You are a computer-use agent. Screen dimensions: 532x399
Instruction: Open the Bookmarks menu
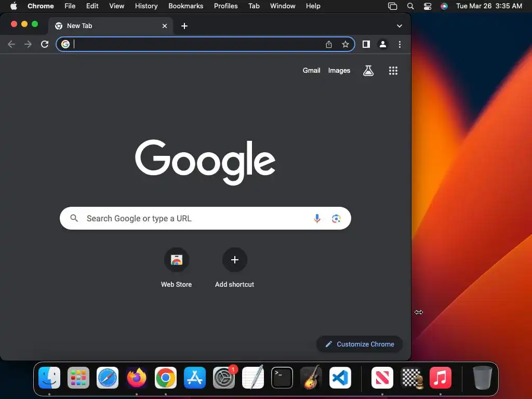[185, 6]
